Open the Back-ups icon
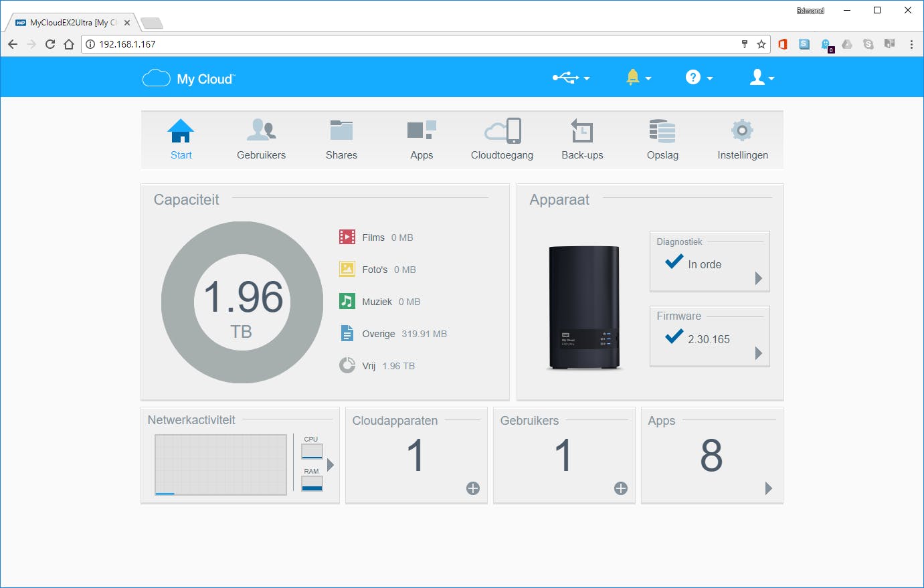The height and width of the screenshot is (588, 924). [582, 130]
